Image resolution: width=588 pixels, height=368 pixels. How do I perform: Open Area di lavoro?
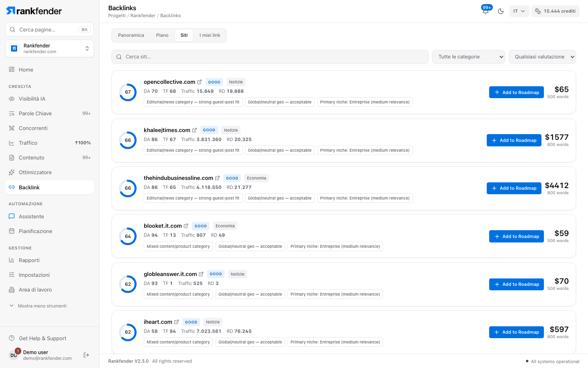[x=49, y=289]
